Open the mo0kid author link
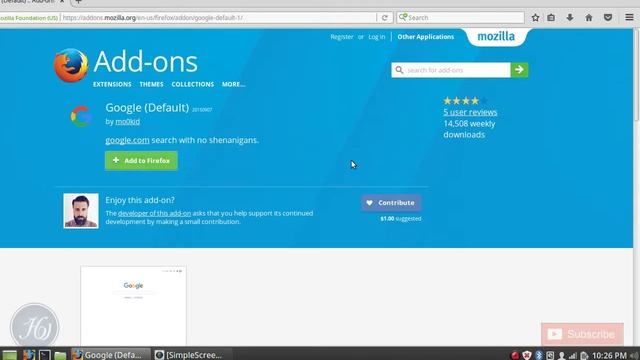 (x=127, y=121)
